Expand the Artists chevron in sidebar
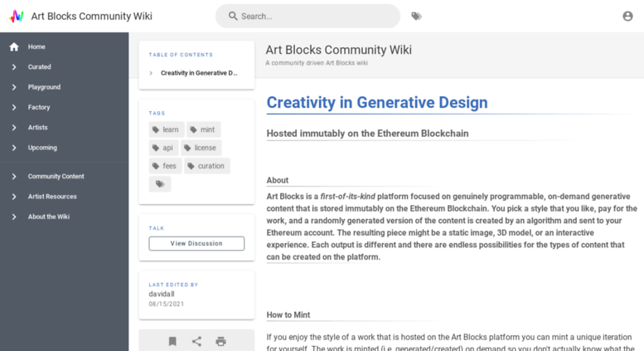Viewport: 644px width, 351px height. 14,128
